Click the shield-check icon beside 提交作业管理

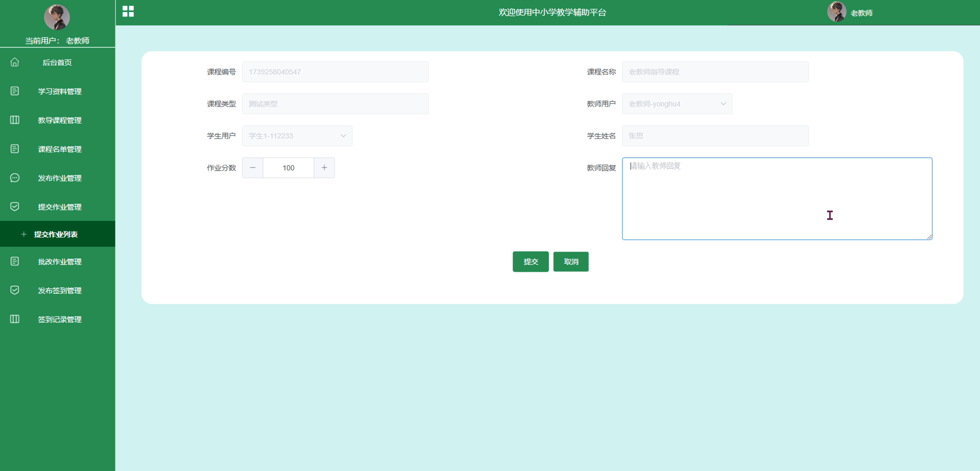(x=15, y=206)
